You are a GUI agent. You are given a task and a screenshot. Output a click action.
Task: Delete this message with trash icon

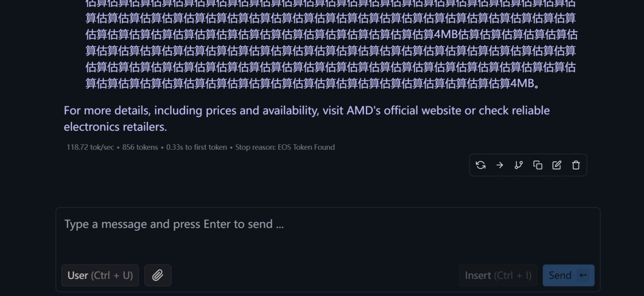pyautogui.click(x=576, y=165)
